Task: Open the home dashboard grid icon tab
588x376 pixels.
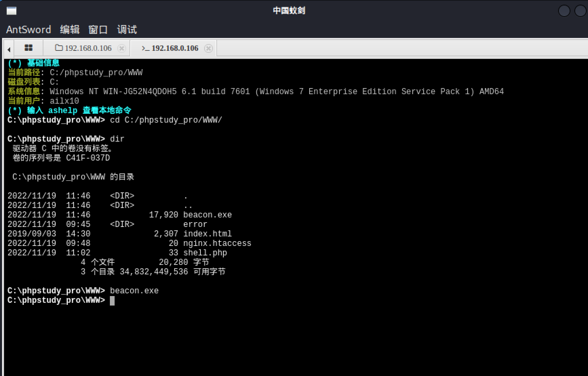Action: pyautogui.click(x=28, y=48)
